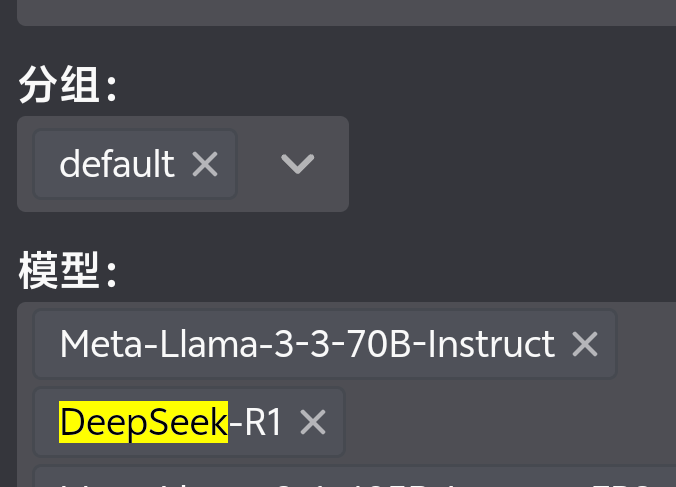
Task: Select the Meta-Llama-3-3-70B-Instruct tag label
Action: pyautogui.click(x=307, y=344)
